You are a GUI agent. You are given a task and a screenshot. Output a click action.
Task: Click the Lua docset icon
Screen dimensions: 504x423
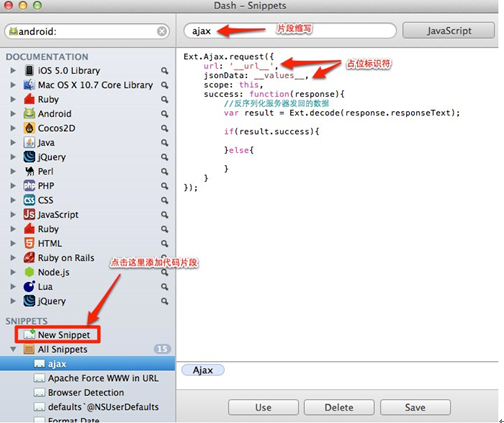click(29, 287)
